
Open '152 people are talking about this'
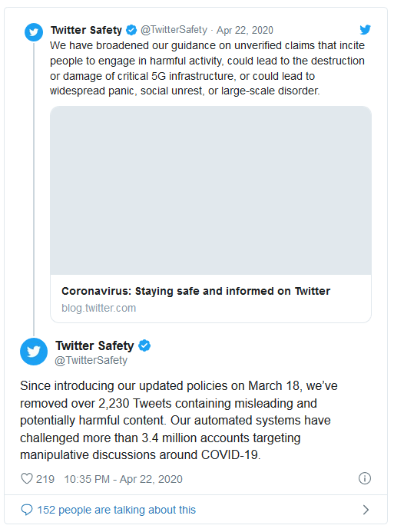pyautogui.click(x=117, y=510)
